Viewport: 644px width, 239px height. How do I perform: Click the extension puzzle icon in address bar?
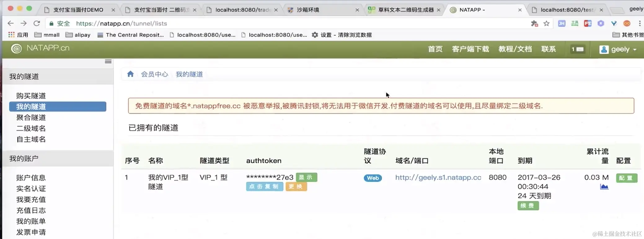point(534,24)
